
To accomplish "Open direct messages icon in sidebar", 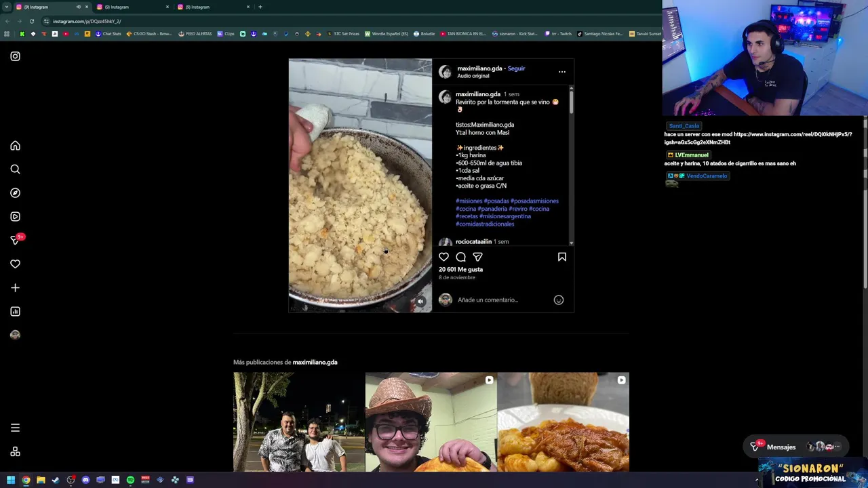I will pos(15,241).
